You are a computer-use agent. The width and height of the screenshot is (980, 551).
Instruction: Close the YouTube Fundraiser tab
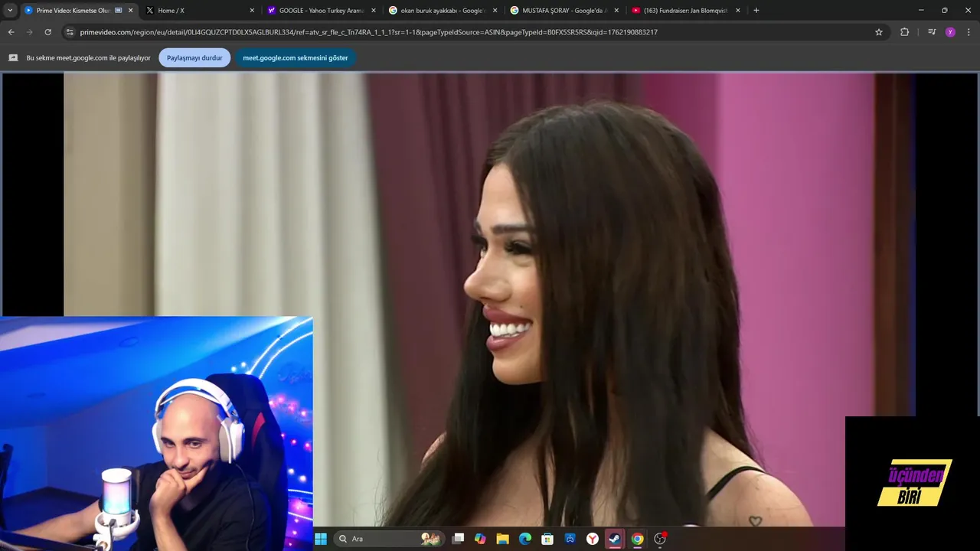tap(738, 11)
